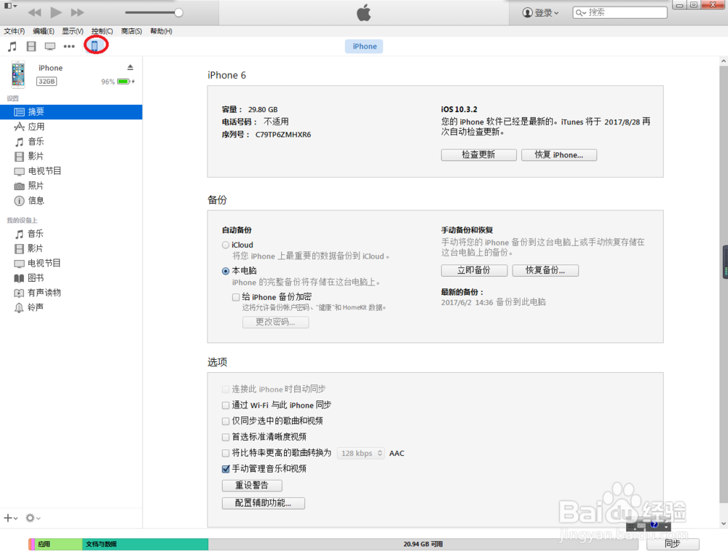Click the 立即备份 button
This screenshot has height=560, width=728.
click(x=474, y=270)
